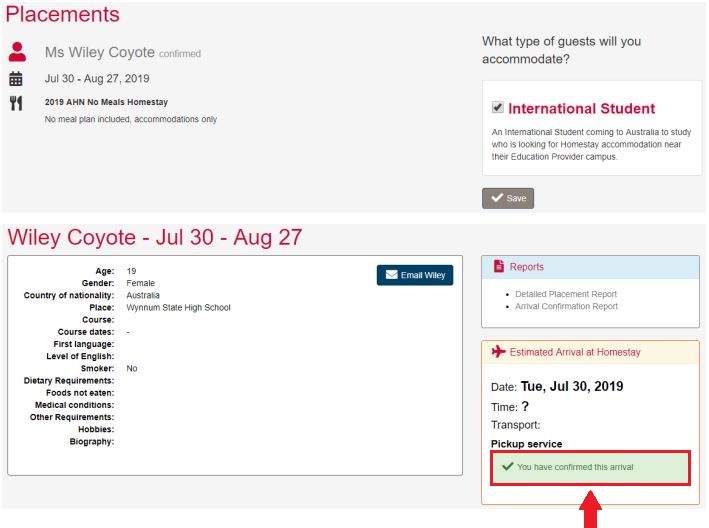Screen dimensions: 709x528
Task: Click the fork and knife meal plan icon
Action: pos(16,103)
